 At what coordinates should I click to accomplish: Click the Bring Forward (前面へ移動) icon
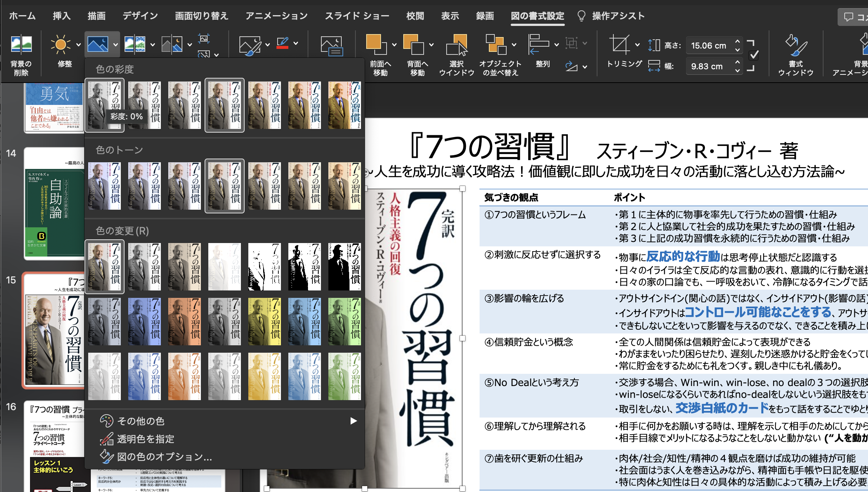click(x=376, y=45)
